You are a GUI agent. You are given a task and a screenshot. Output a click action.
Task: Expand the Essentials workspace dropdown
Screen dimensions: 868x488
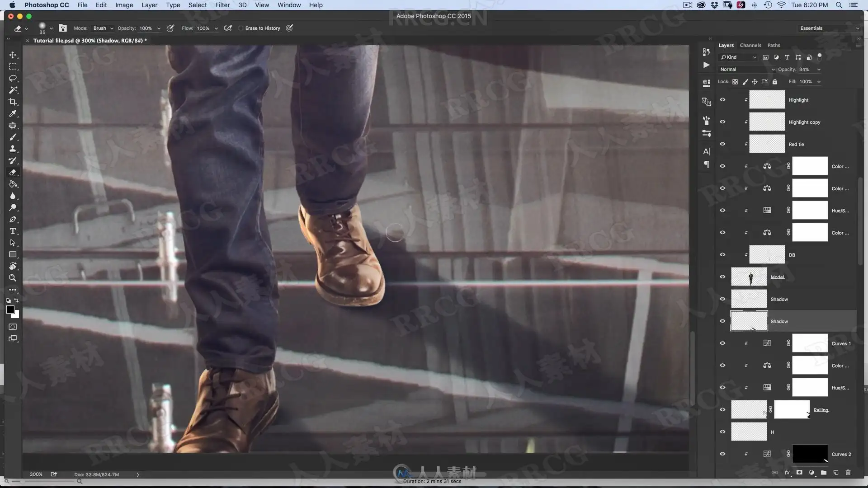point(829,28)
